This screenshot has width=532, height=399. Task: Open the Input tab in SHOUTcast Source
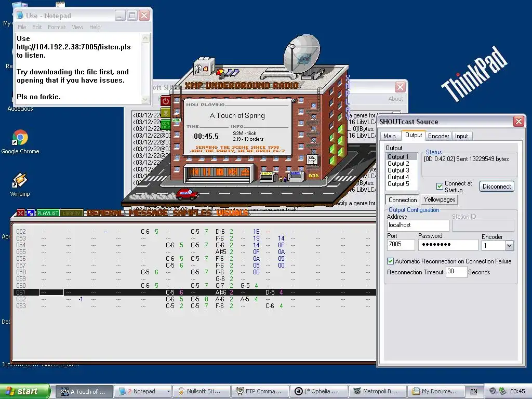click(x=461, y=136)
